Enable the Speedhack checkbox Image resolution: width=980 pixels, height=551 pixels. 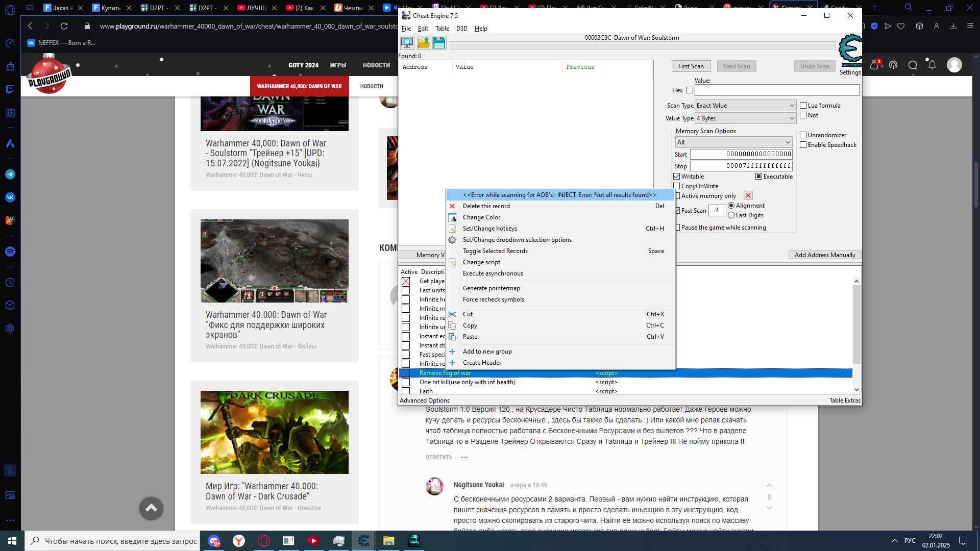click(802, 145)
